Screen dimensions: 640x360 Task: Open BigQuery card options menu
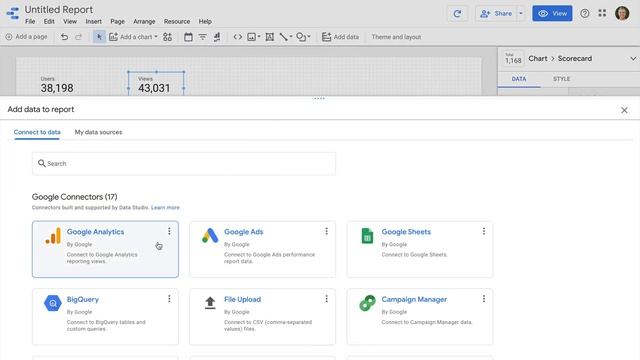pyautogui.click(x=169, y=299)
